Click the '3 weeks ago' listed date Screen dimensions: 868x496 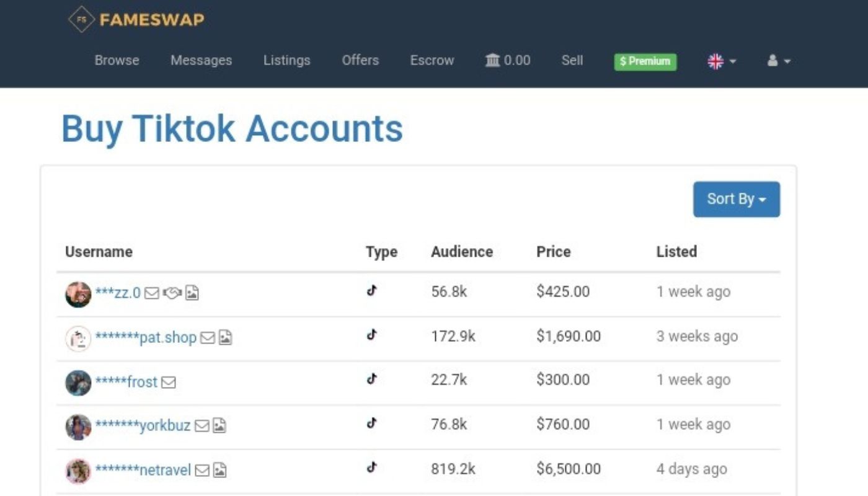(697, 336)
